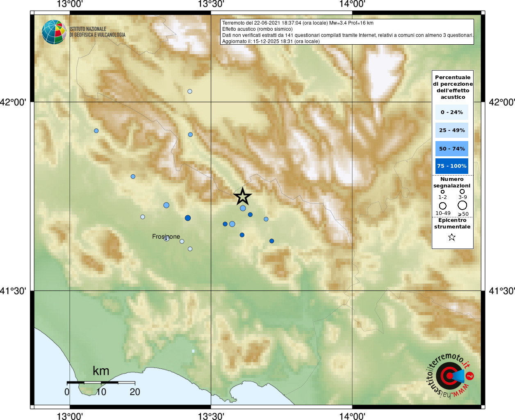515x420 pixels.
Task: Click the 'Effetto acustico (rombo sismico)' line
Action: (257, 29)
